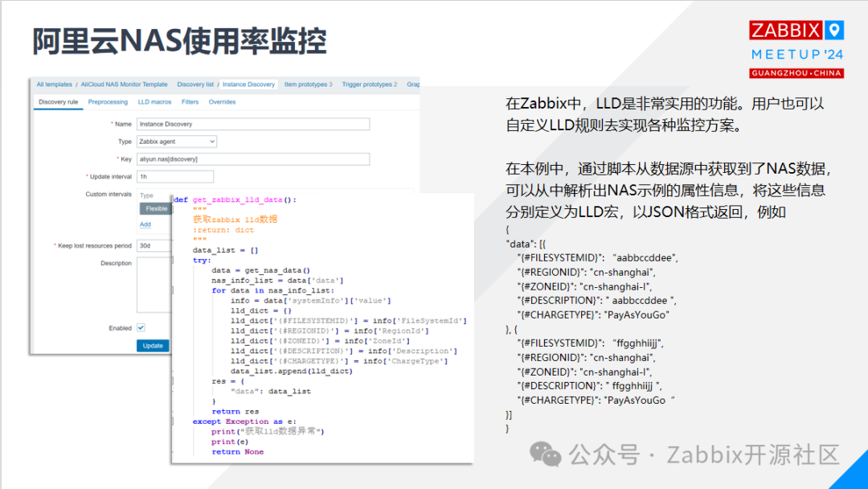Open Trigger prototypes 2 link

tap(369, 84)
